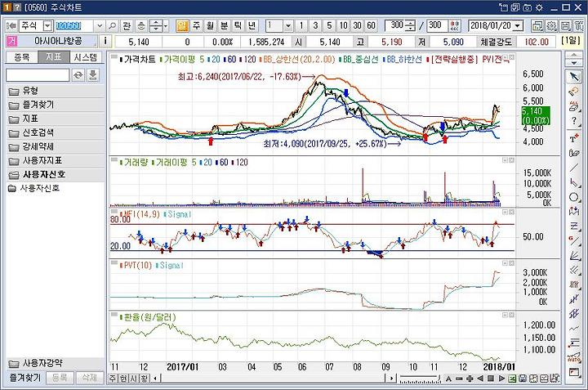Click the plus zoom-in icon in bottom toolbar
The image size is (588, 390).
point(470,379)
